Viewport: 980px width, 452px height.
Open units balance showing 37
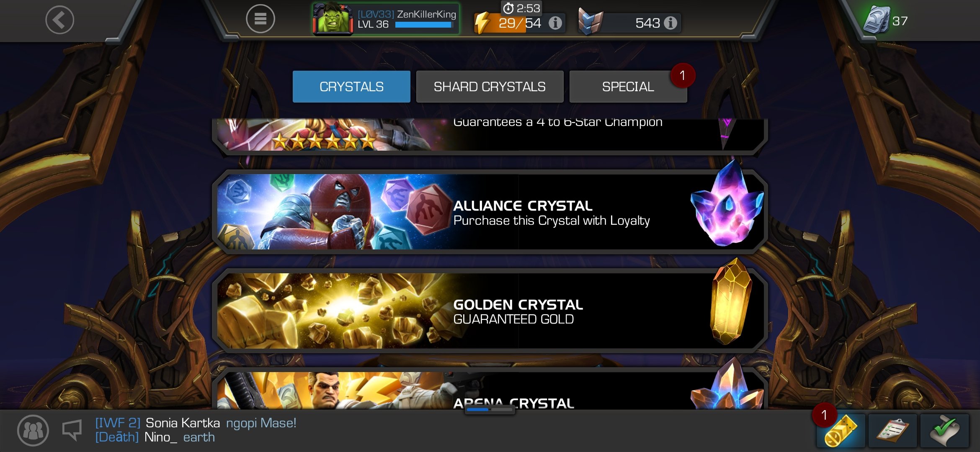(886, 20)
